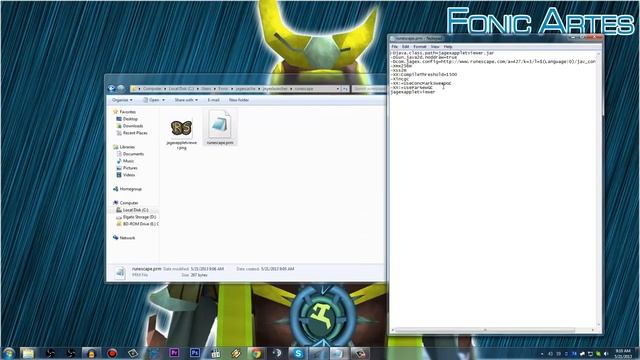Open the red record app in taskbar
The width and height of the screenshot is (640, 360).
point(112,353)
